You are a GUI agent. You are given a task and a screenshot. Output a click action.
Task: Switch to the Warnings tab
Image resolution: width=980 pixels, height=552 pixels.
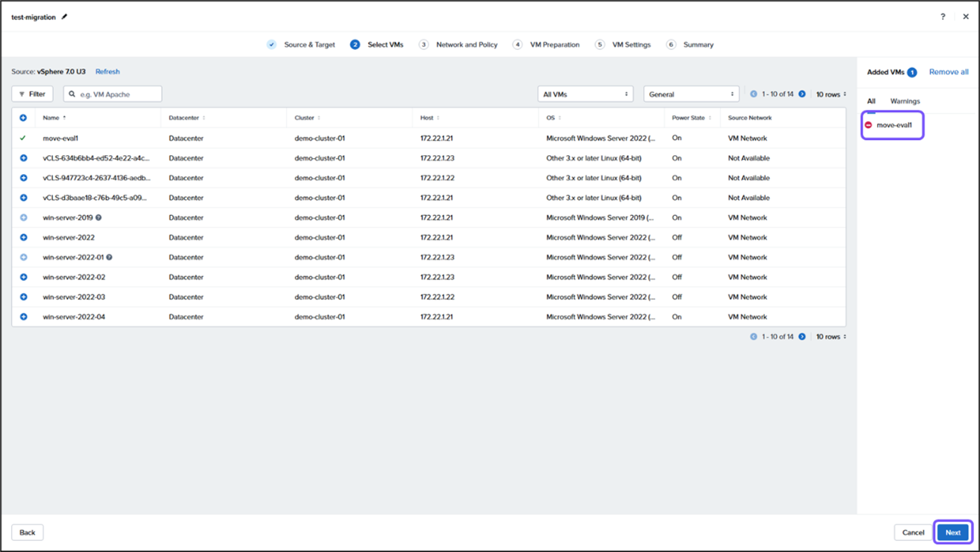tap(905, 101)
